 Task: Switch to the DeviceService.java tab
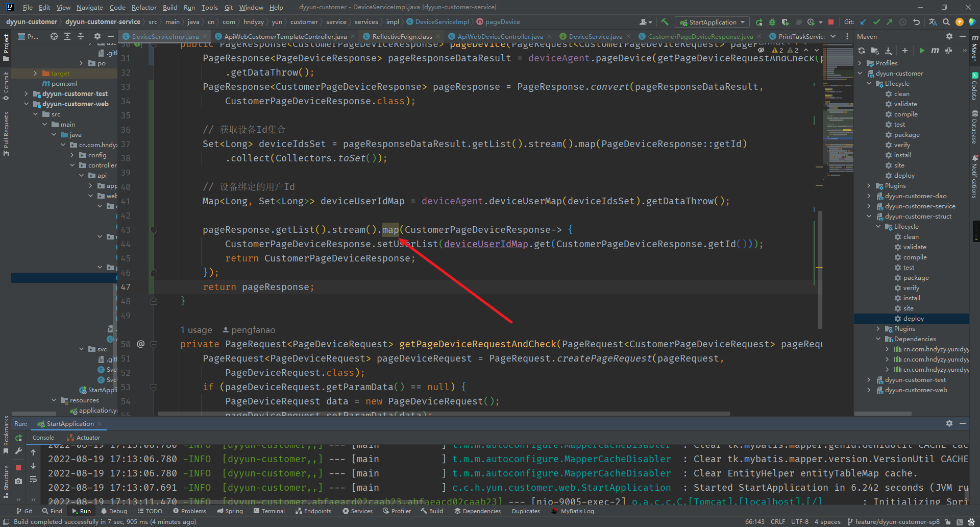595,36
